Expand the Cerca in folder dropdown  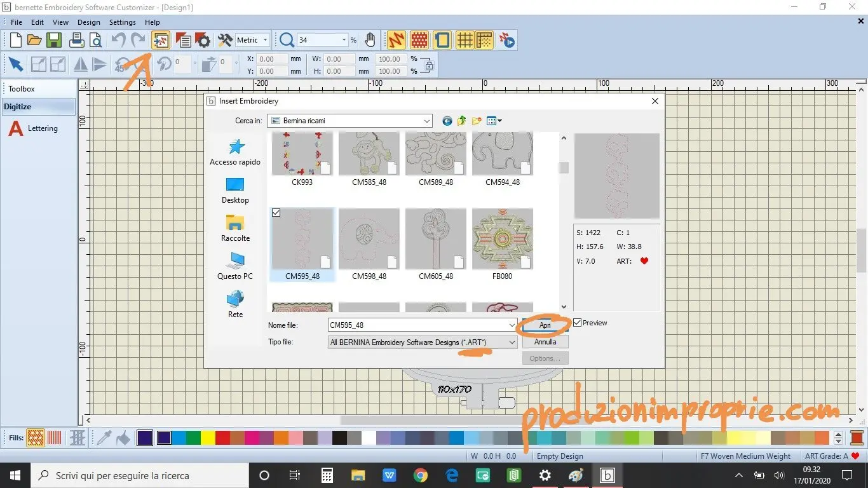pyautogui.click(x=427, y=121)
